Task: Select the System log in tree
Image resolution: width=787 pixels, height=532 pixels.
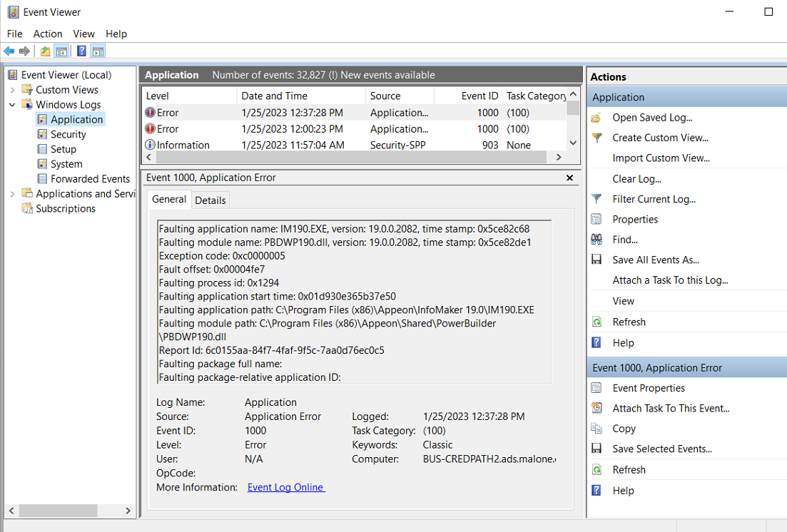Action: coord(66,164)
